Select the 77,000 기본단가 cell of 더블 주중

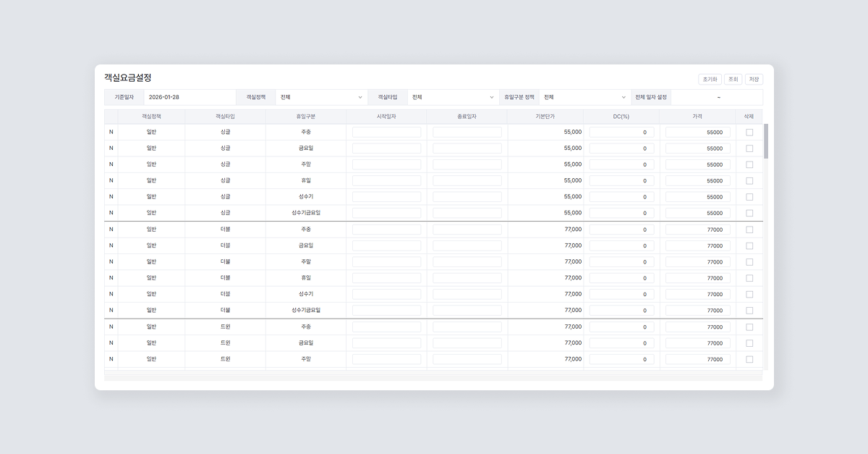tap(545, 230)
